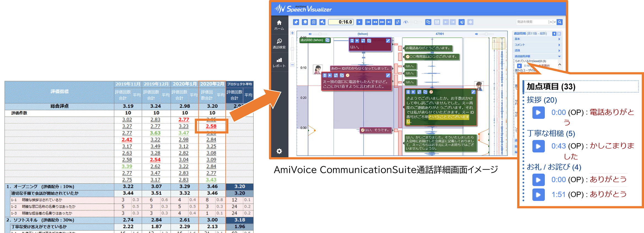This screenshot has width=644, height=233.
Task: Select the 'はい、そうです。' bubble
Action: pos(376,130)
